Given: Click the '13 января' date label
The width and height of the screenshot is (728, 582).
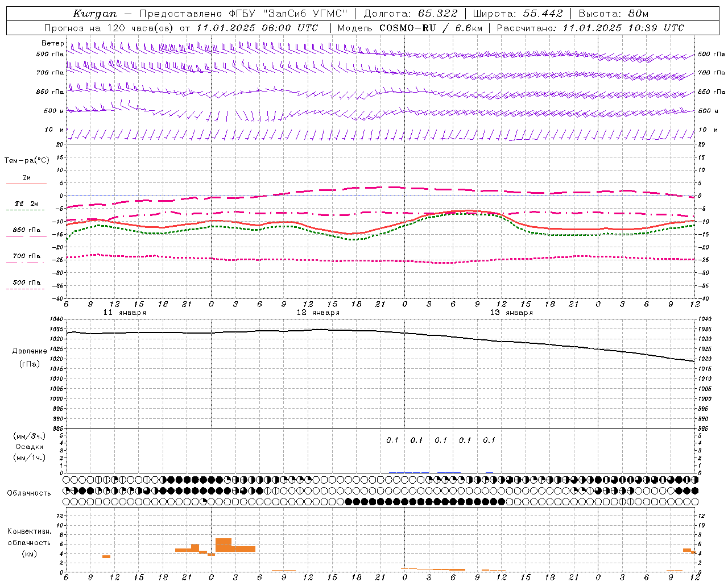Looking at the screenshot, I should pos(511,313).
